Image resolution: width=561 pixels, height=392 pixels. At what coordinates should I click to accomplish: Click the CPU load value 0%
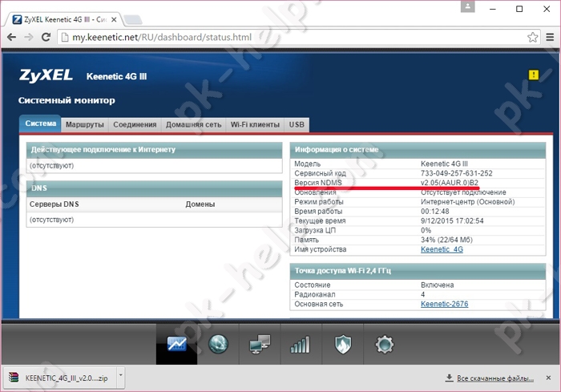[426, 230]
